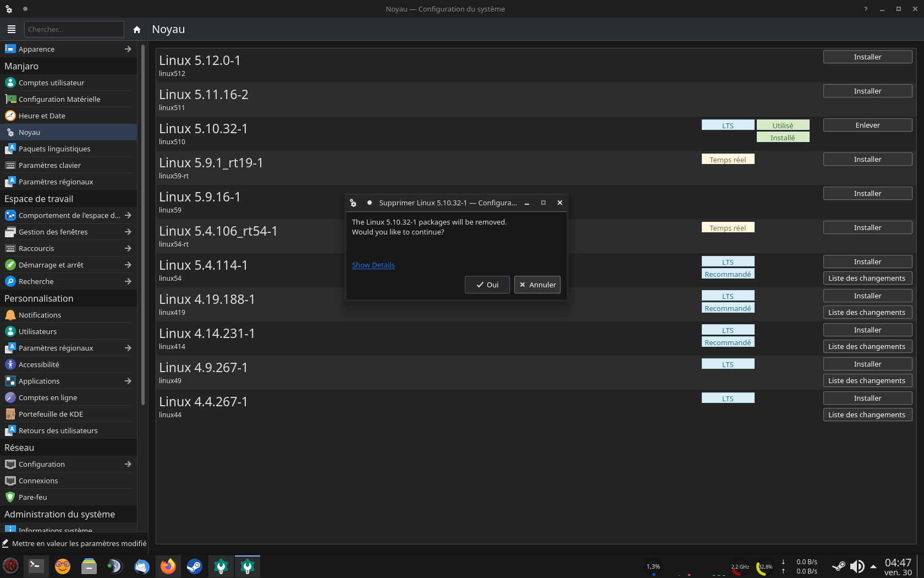Launch Firefox from the taskbar
Screen dimensions: 924x578
coord(168,566)
